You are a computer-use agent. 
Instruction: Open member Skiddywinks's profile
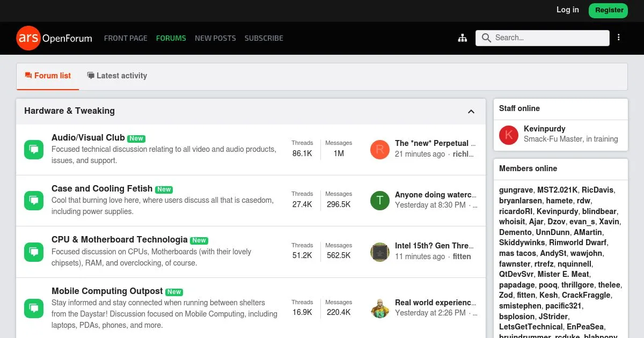pyautogui.click(x=522, y=243)
